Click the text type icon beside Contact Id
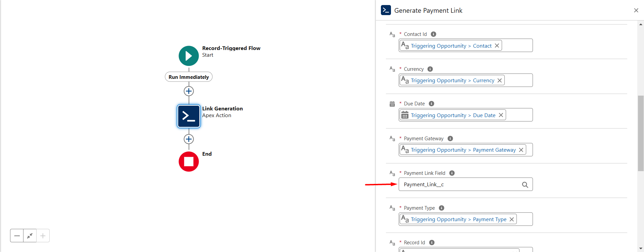The width and height of the screenshot is (644, 252). (392, 34)
